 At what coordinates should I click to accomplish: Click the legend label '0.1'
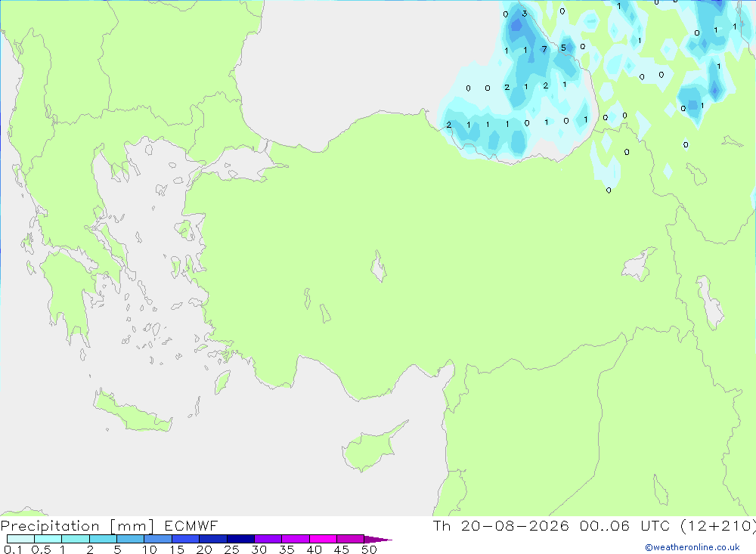click(13, 549)
